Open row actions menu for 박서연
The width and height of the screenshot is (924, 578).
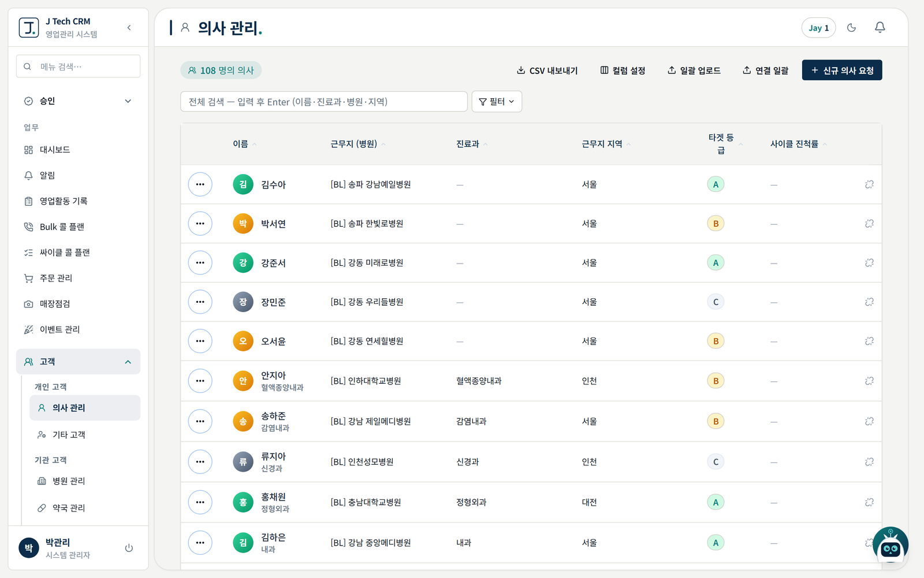200,224
